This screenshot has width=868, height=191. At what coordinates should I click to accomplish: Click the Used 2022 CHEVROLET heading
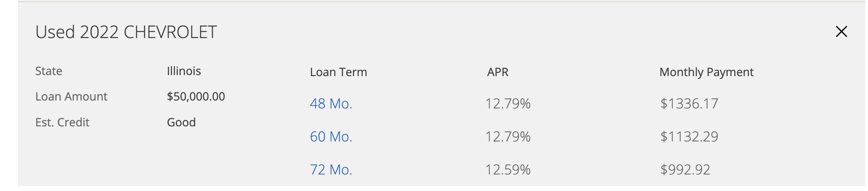point(126,32)
